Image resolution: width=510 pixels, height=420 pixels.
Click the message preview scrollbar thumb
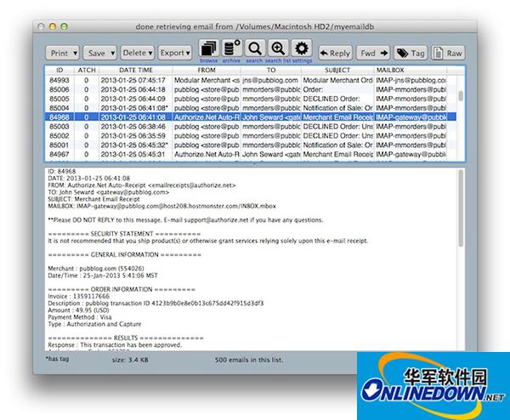[x=461, y=208]
